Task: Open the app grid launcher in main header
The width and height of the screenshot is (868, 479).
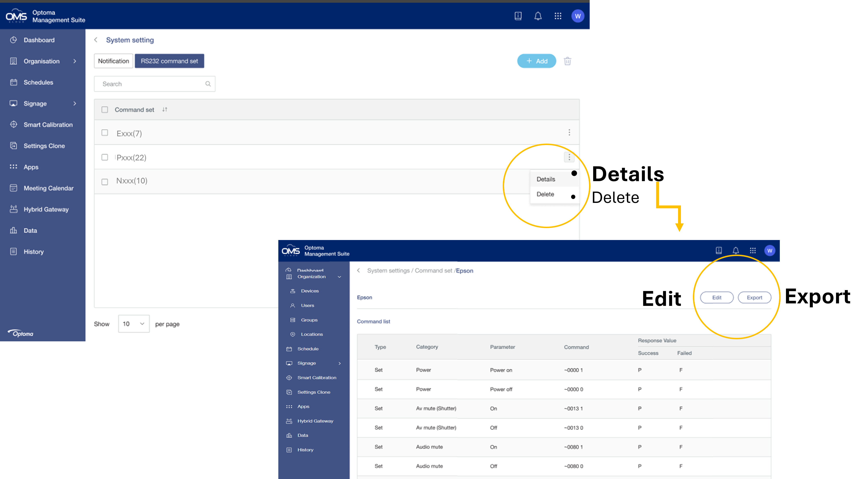Action: tap(558, 16)
